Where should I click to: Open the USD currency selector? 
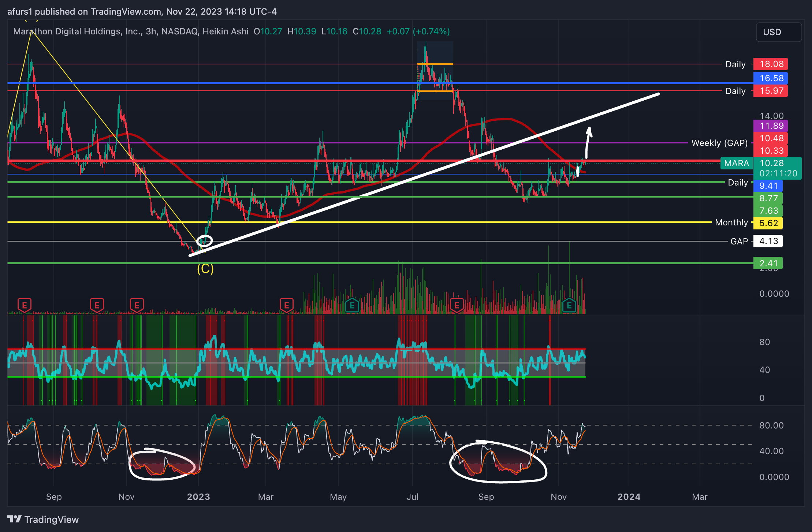779,32
